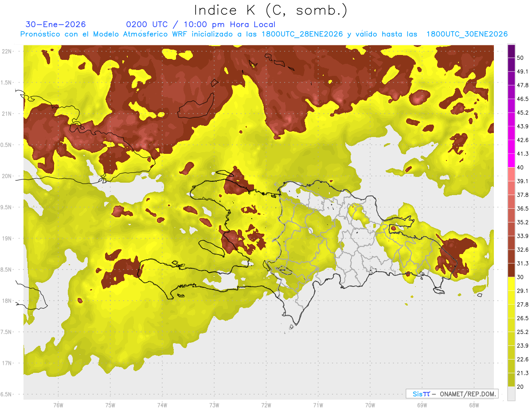532x411 pixels.
Task: Click the "50" value on the color scale
Action: 520,58
